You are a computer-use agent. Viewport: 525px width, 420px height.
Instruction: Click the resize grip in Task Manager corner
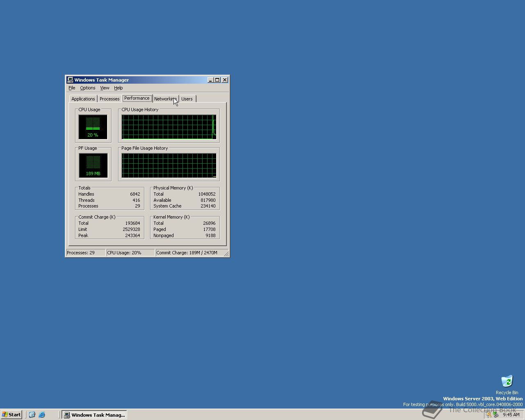click(x=226, y=254)
